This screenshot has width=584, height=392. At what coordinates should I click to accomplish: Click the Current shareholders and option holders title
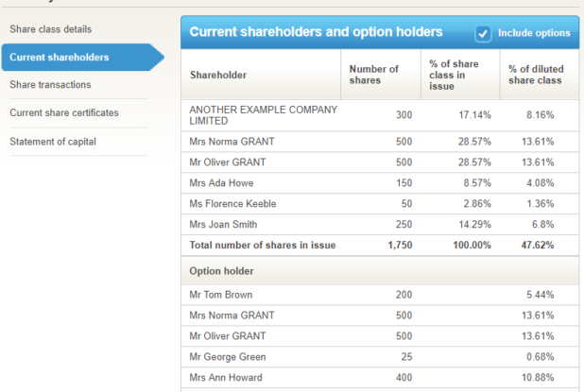click(316, 32)
